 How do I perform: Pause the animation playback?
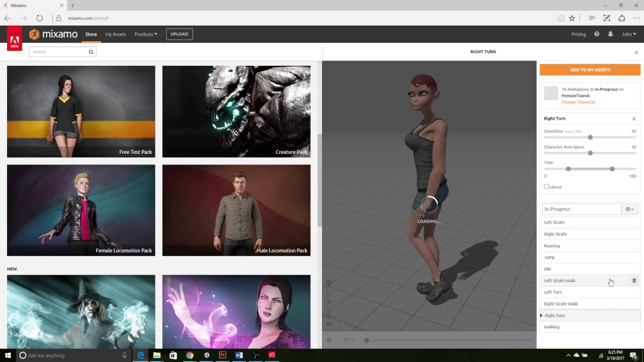click(329, 340)
